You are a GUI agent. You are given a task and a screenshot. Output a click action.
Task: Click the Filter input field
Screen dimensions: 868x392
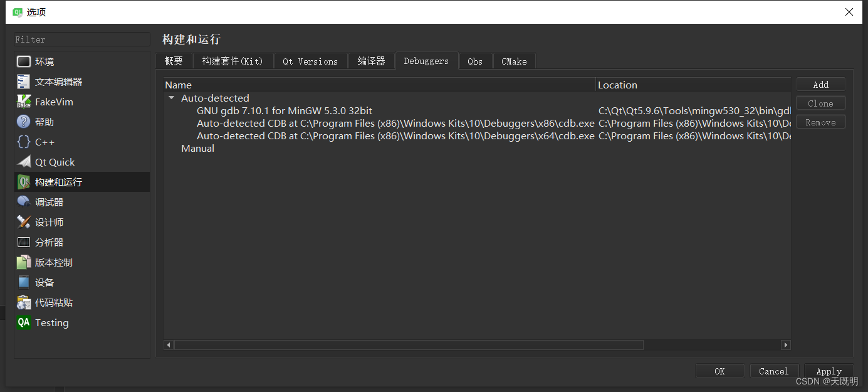point(82,40)
